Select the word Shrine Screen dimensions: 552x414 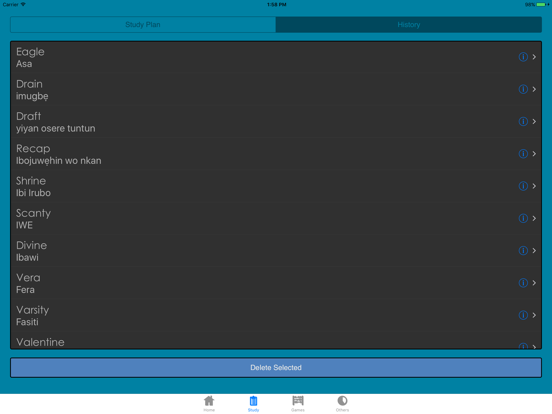tap(31, 181)
